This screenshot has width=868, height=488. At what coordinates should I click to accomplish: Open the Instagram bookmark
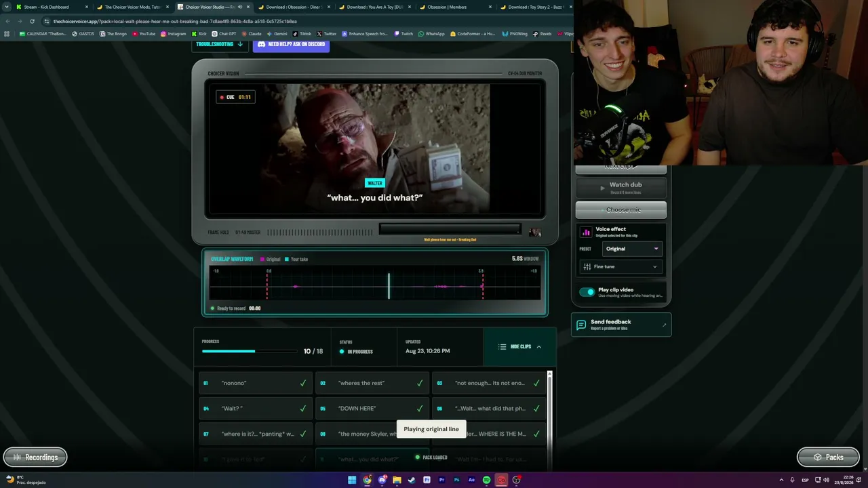(x=174, y=34)
